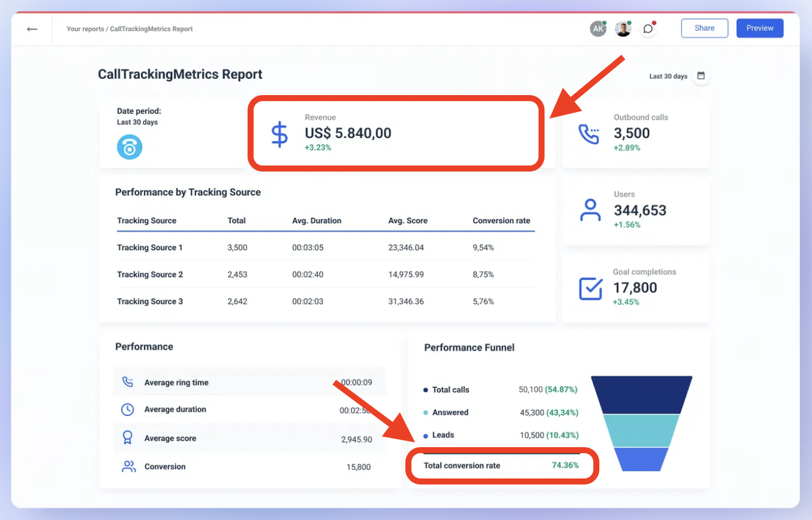Click the Avg. Duration column header

(x=317, y=221)
